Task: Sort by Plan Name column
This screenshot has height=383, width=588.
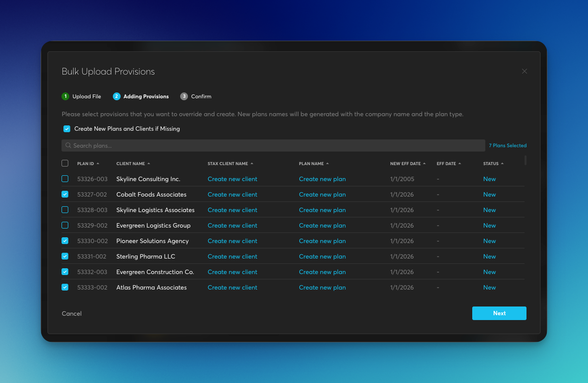Action: (x=314, y=164)
